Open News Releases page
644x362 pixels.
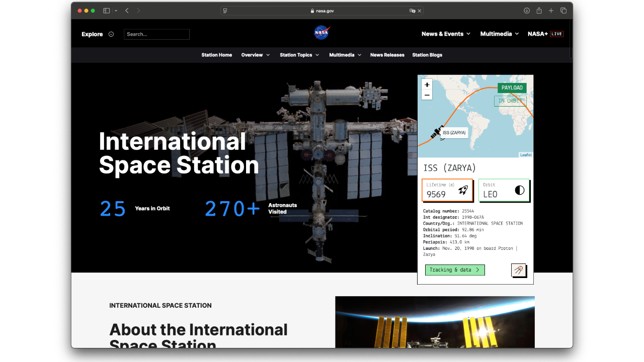click(387, 55)
